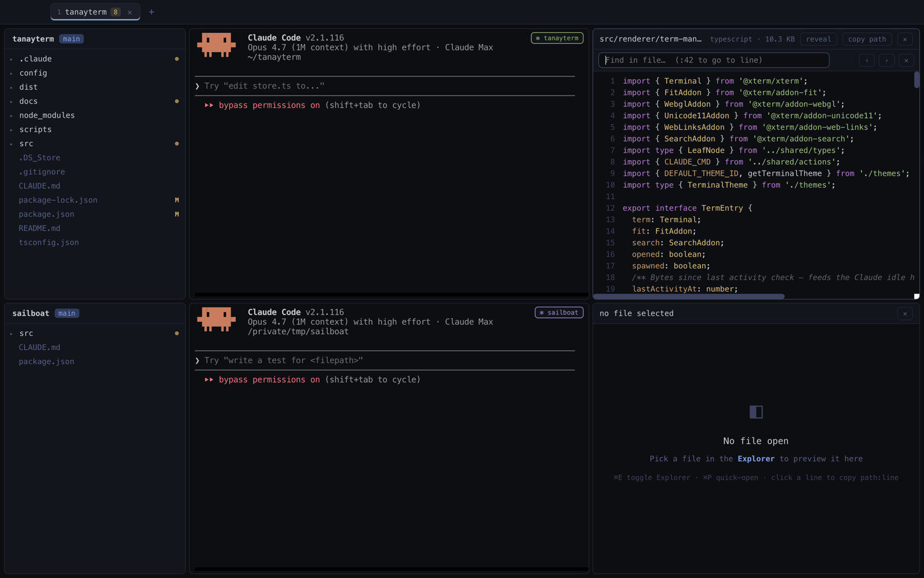
Task: Go to previous find match arrow
Action: (867, 60)
